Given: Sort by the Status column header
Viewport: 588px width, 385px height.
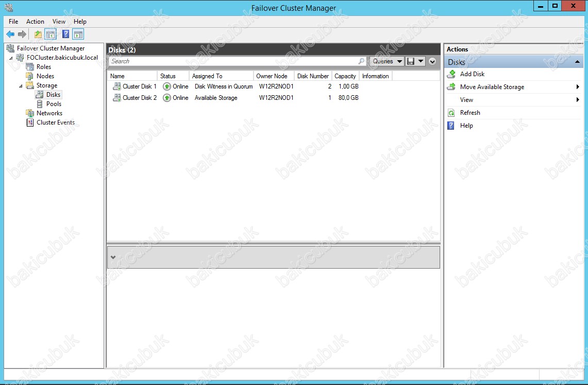Looking at the screenshot, I should [173, 76].
